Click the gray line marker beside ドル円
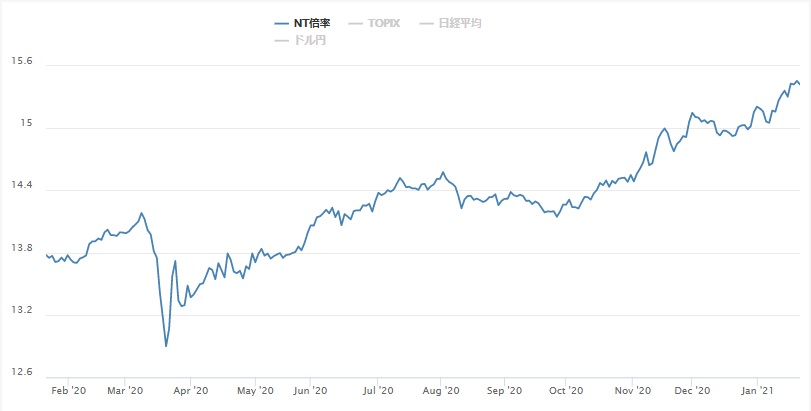 pyautogui.click(x=280, y=40)
